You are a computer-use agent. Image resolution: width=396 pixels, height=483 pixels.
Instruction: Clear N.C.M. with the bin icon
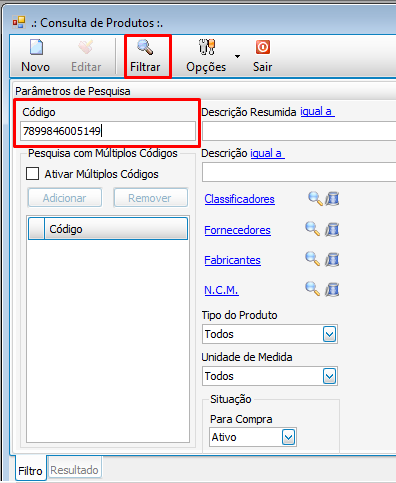pyautogui.click(x=332, y=289)
